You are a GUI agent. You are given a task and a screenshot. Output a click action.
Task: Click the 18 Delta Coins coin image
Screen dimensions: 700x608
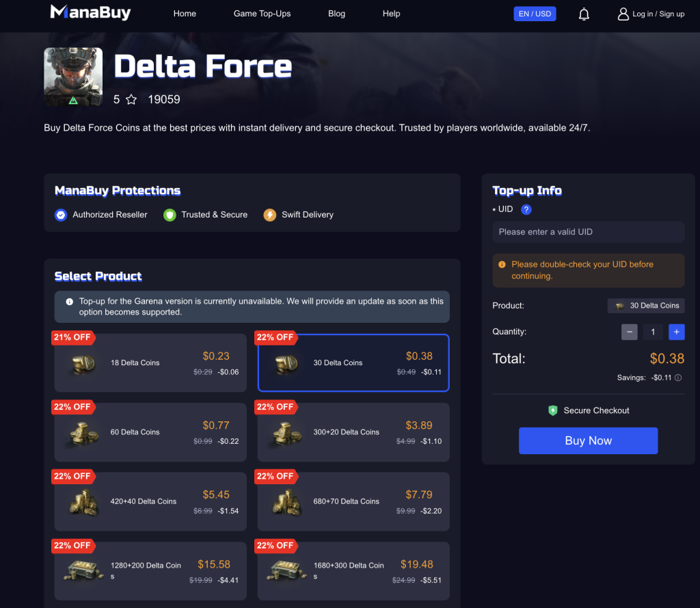click(83, 364)
